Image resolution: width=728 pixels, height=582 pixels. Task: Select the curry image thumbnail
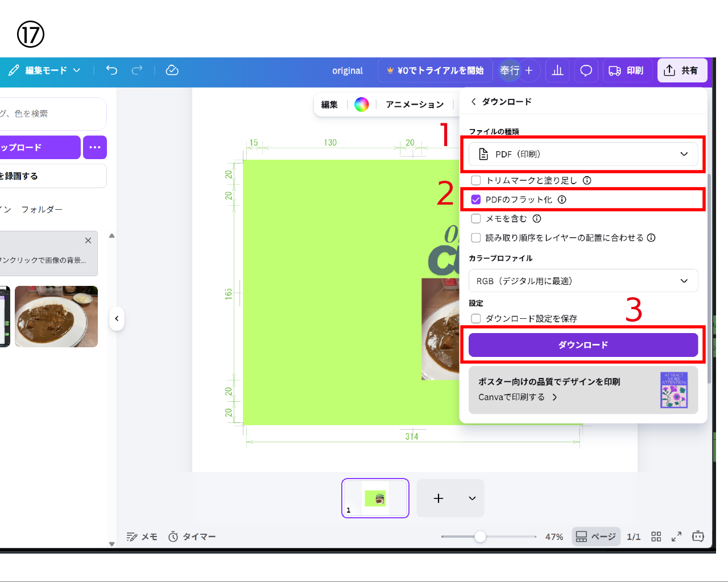pyautogui.click(x=56, y=317)
